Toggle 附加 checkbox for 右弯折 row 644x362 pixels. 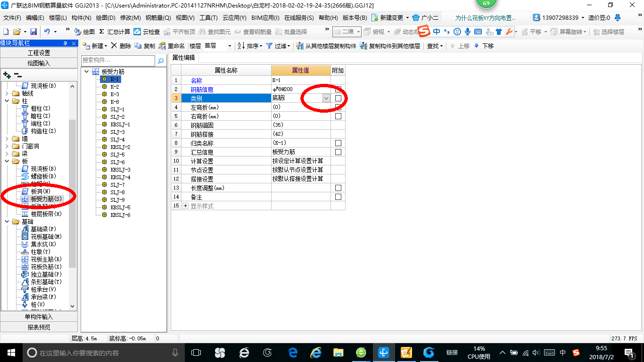[338, 116]
